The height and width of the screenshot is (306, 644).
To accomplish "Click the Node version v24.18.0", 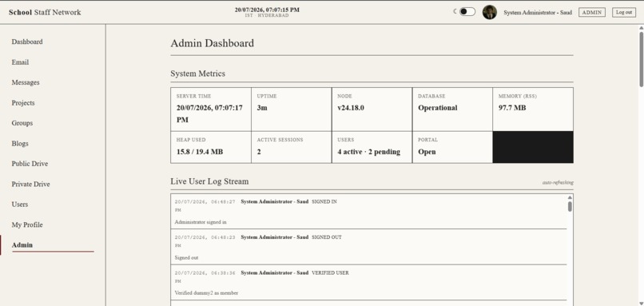I will tap(351, 108).
